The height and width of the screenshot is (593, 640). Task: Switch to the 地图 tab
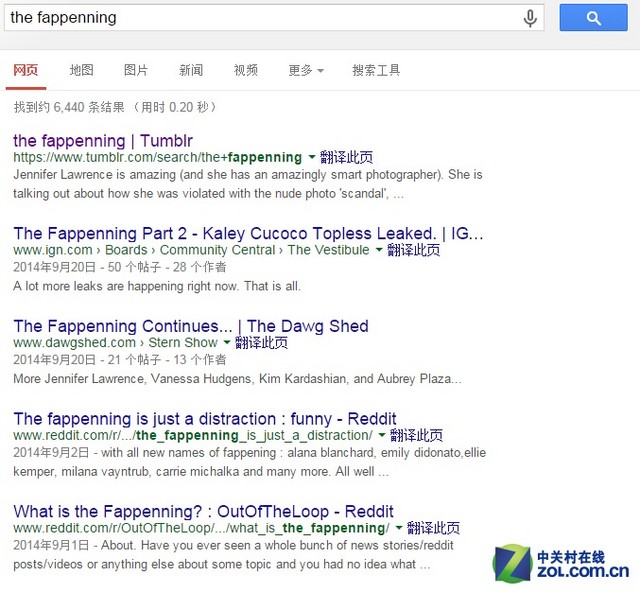coord(81,70)
